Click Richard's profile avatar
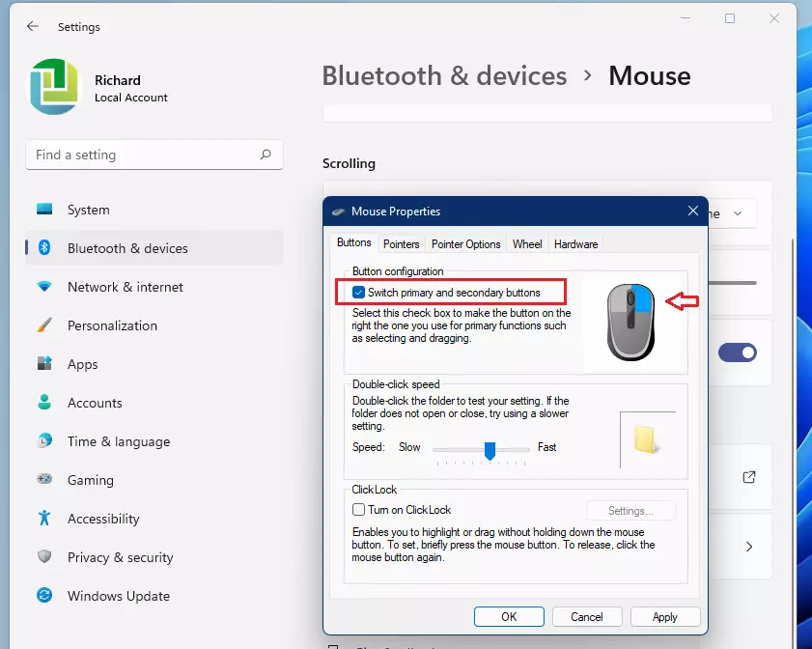This screenshot has height=649, width=812. (x=54, y=87)
